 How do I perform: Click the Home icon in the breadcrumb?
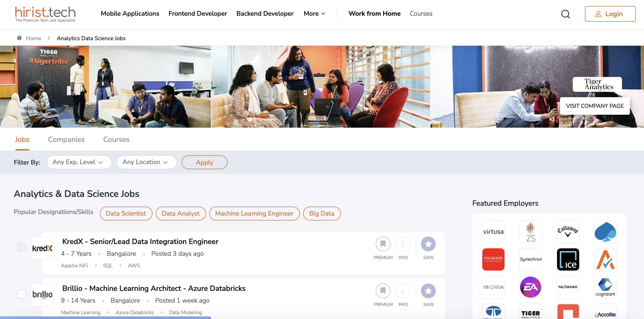click(x=20, y=38)
